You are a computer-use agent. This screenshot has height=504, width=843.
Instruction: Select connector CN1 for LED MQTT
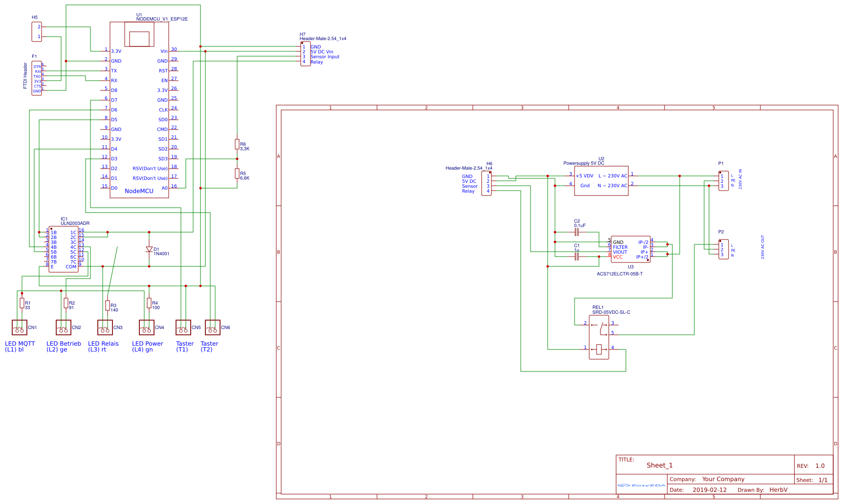pos(20,327)
